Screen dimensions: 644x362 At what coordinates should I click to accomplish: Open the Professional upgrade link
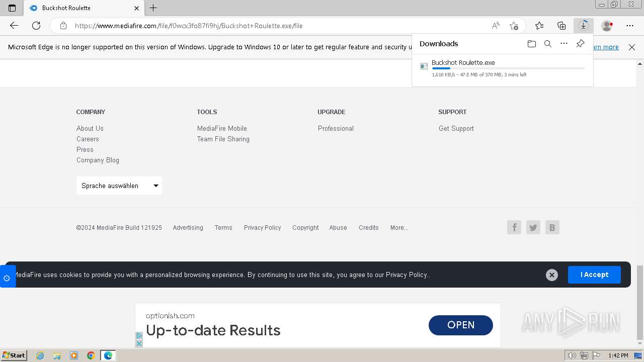pos(336,128)
